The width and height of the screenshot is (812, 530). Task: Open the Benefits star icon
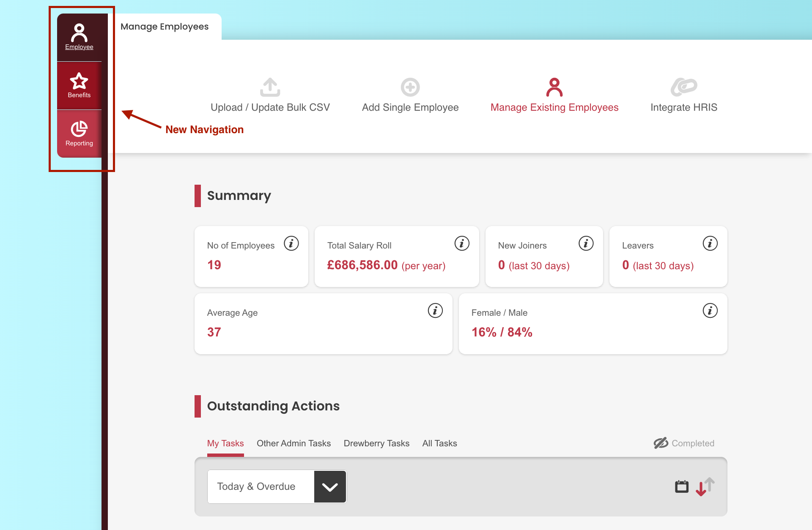coord(79,81)
